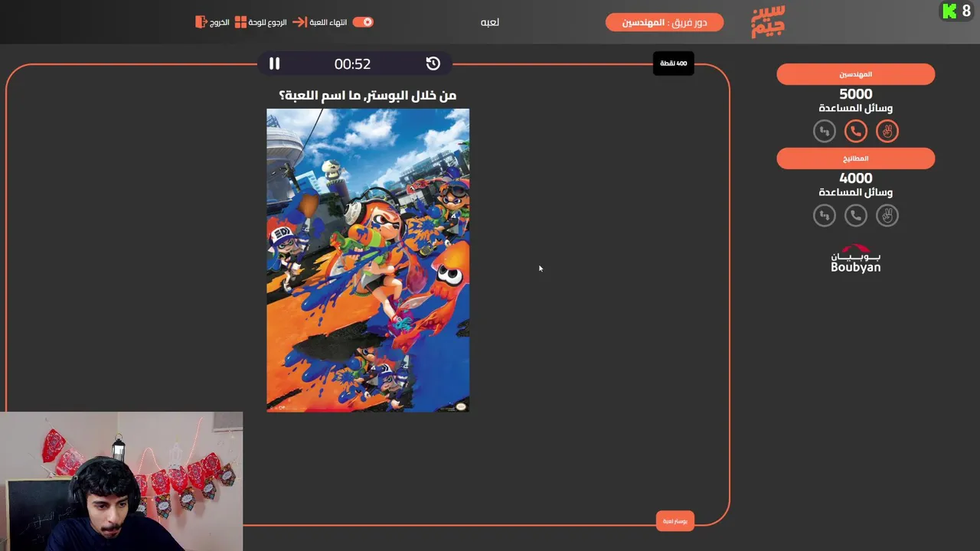Reset the timer with the circular arrow icon
The width and height of the screenshot is (980, 551).
pyautogui.click(x=433, y=64)
